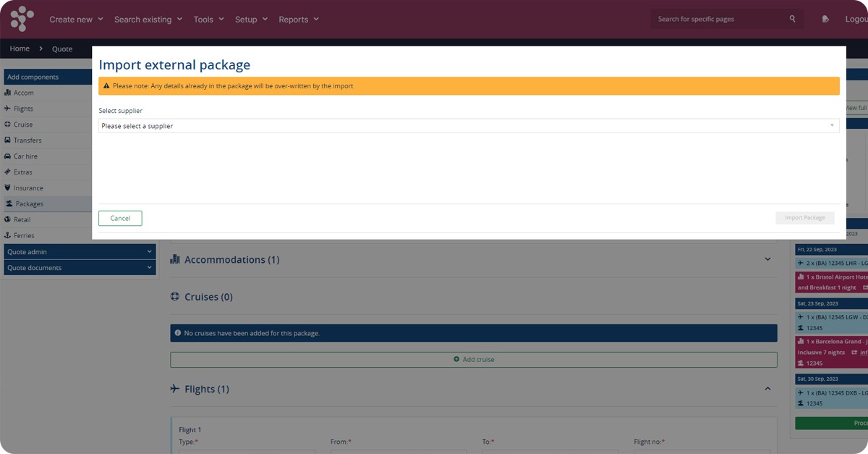Click the Add cruise button
The width and height of the screenshot is (868, 454).
tap(474, 359)
